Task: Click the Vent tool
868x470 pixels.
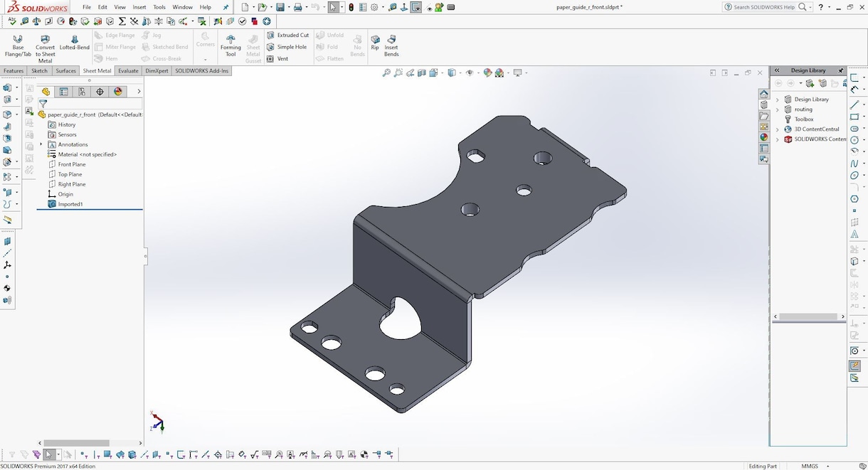Action: [x=277, y=59]
